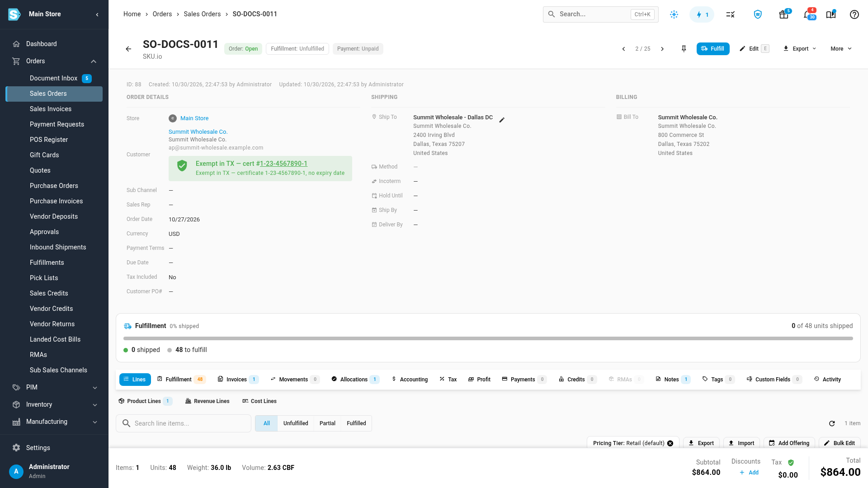Click the fulfillment progress bar
Screen dimensions: 868x488
tap(488, 338)
